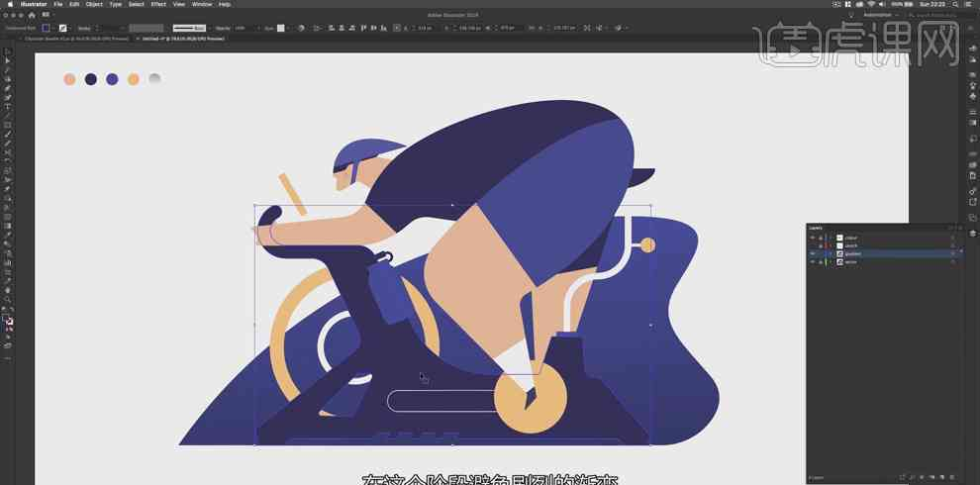Select the Pen tool
This screenshot has width=980, height=485.
coord(7,88)
